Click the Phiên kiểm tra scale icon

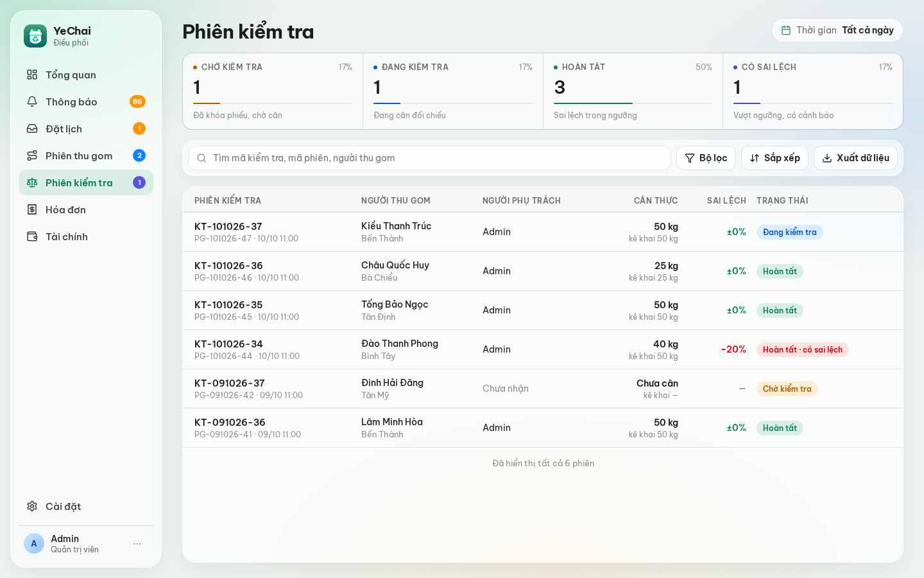click(x=32, y=183)
